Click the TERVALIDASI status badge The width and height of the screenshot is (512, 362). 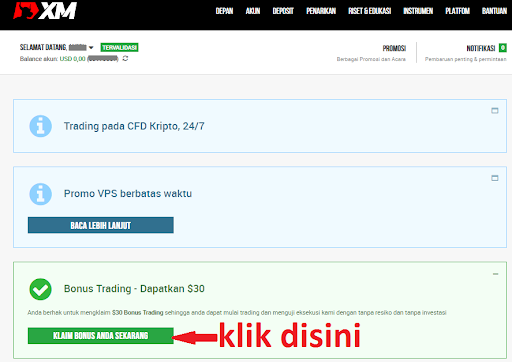[119, 48]
